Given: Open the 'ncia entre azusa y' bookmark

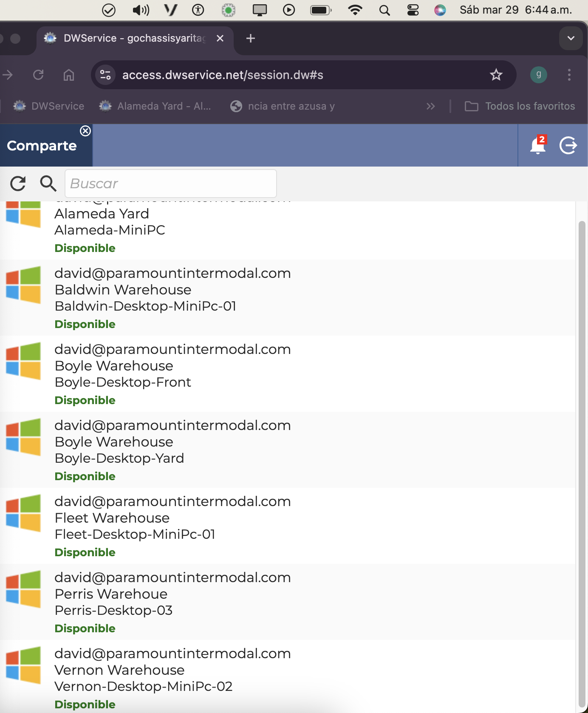Looking at the screenshot, I should click(x=283, y=106).
